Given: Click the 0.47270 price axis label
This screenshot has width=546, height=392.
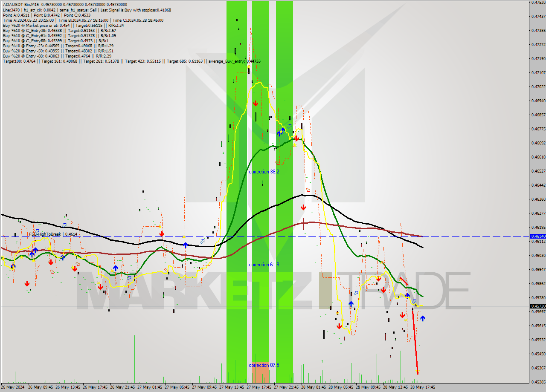Looking at the screenshot, I should pos(538,44).
